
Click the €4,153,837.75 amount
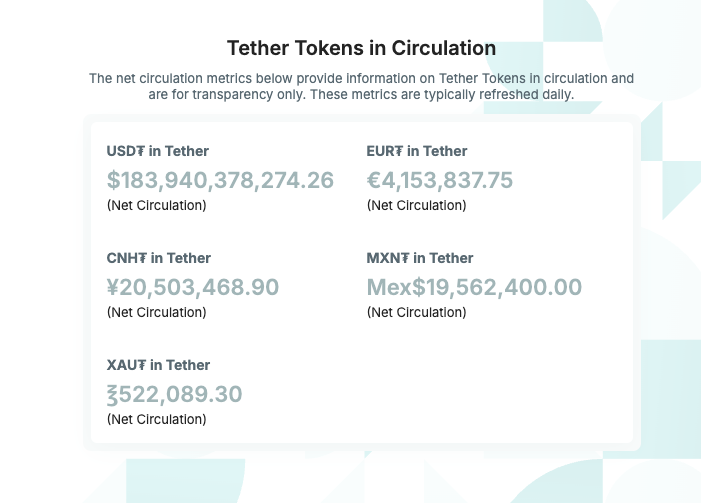439,180
